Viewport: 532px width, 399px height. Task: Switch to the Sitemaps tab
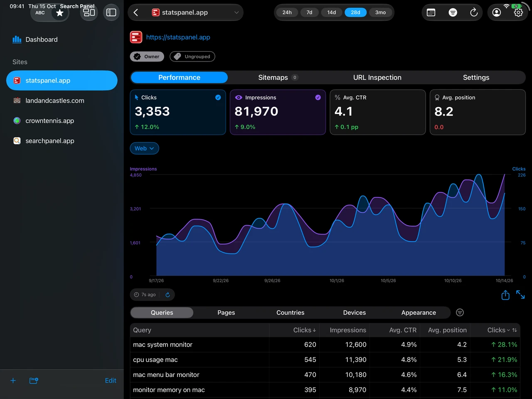click(x=277, y=77)
